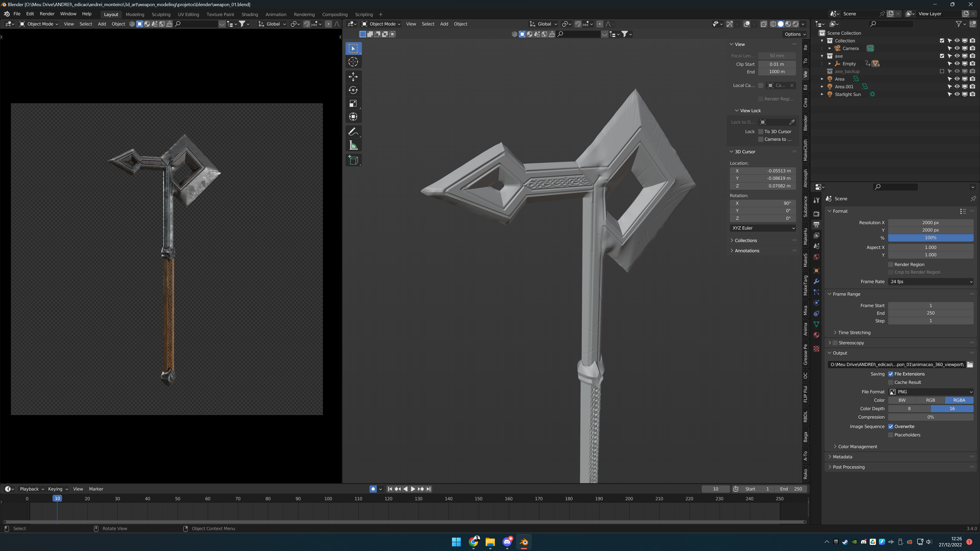Switch to the UV Editing workspace tab

[188, 15]
